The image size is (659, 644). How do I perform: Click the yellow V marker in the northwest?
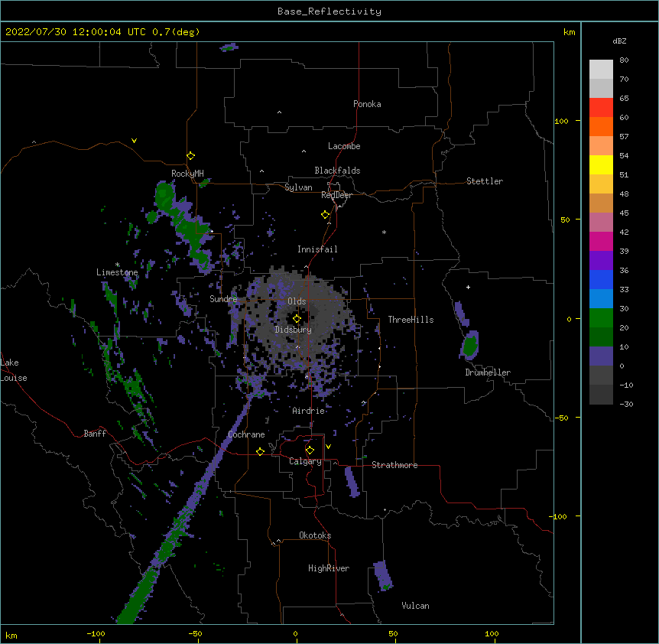[134, 141]
